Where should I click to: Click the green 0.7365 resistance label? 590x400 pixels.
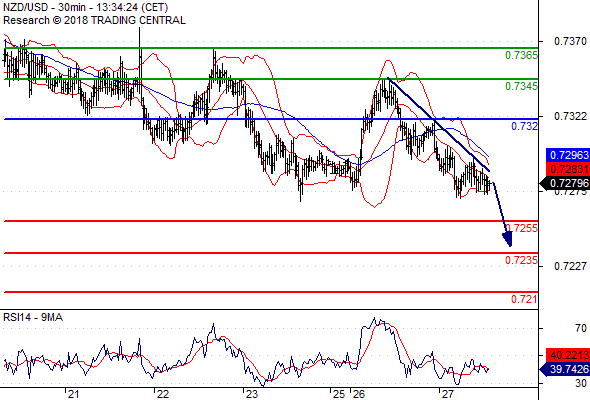(x=521, y=55)
